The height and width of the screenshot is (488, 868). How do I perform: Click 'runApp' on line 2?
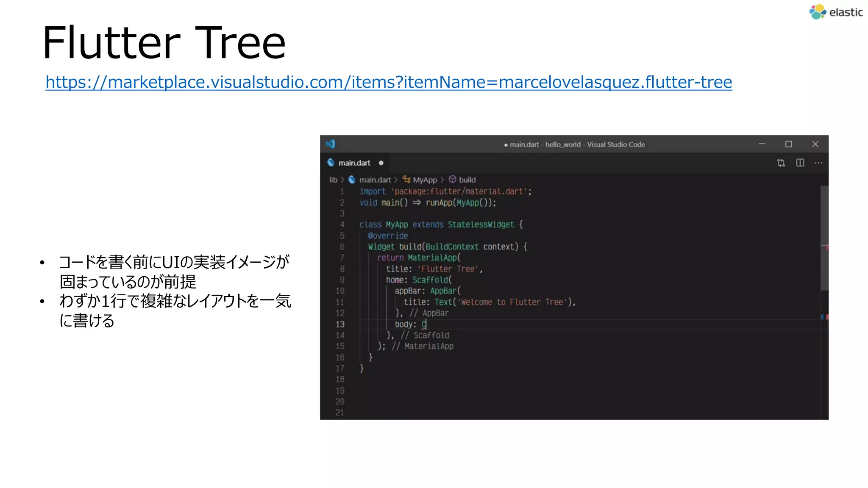coord(439,203)
